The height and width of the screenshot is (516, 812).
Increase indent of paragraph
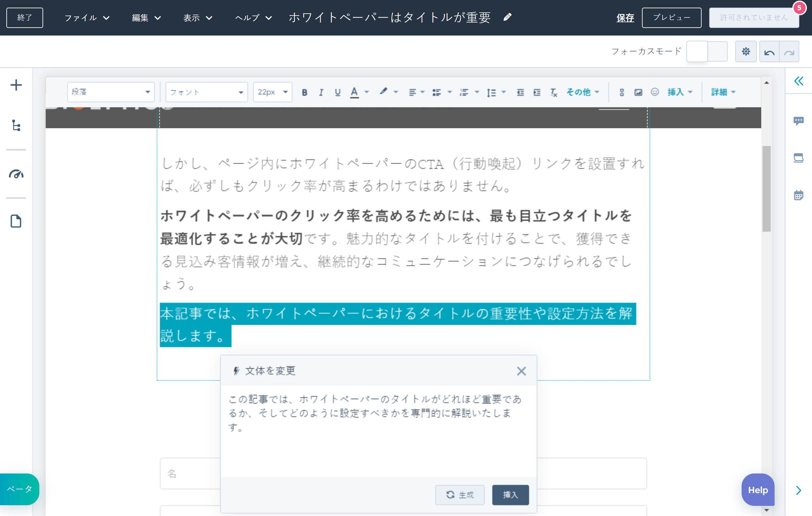(537, 92)
